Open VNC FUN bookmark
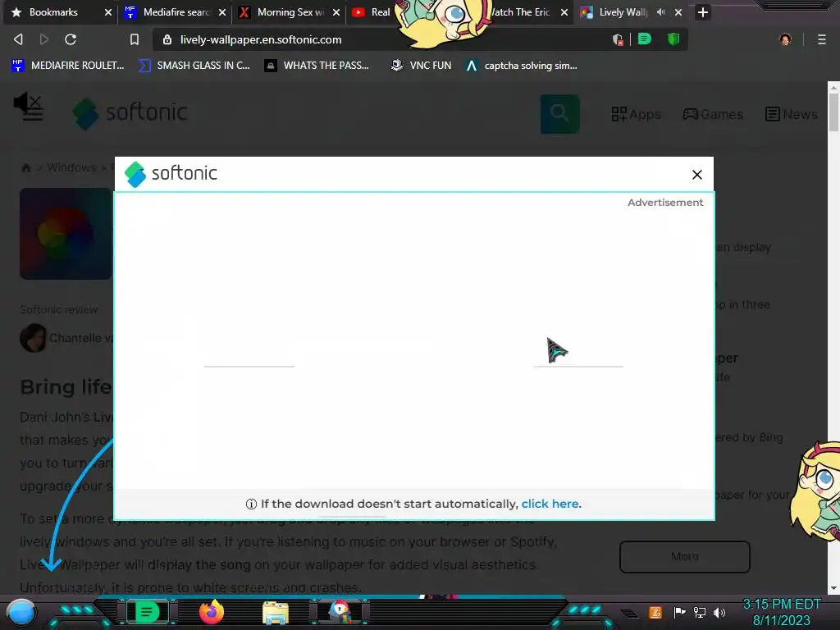Viewport: 840px width, 630px height. (x=421, y=66)
